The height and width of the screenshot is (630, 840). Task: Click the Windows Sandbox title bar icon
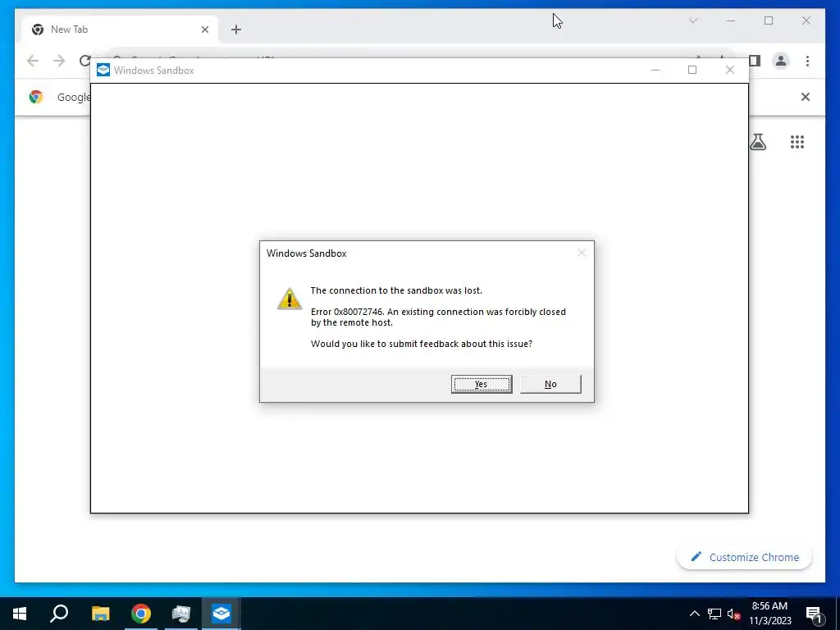point(103,71)
